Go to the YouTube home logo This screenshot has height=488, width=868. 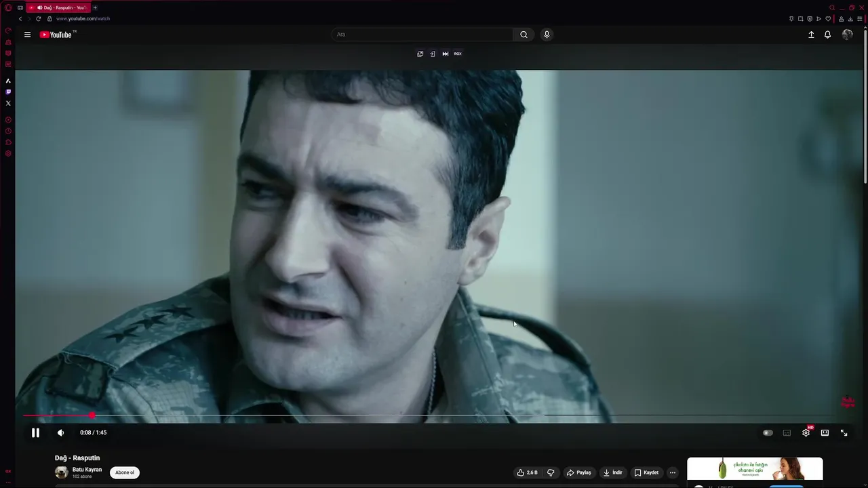click(x=57, y=35)
